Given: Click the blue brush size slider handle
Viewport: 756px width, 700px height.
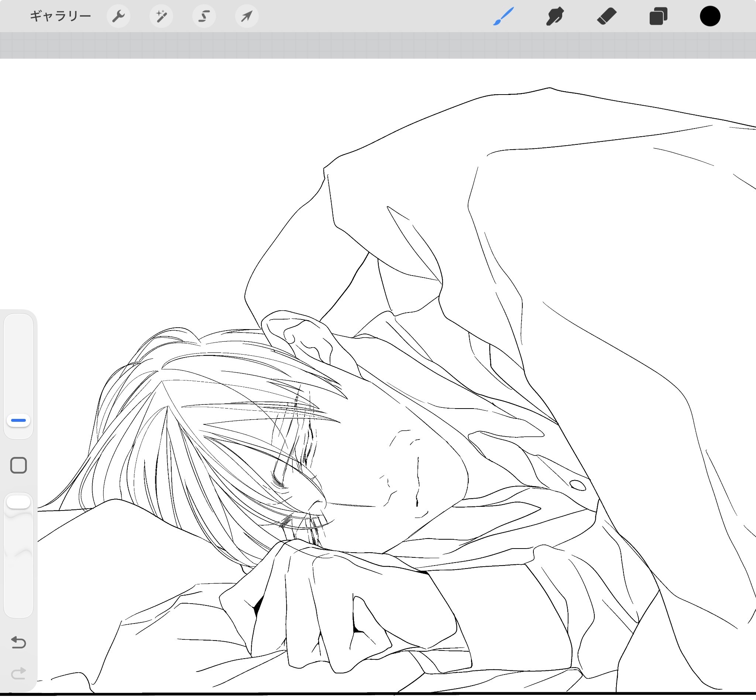Looking at the screenshot, I should coord(18,420).
